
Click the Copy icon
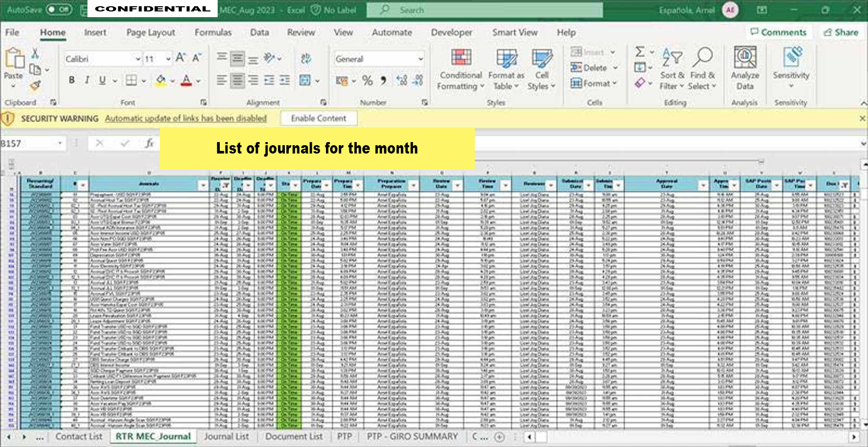coord(35,69)
